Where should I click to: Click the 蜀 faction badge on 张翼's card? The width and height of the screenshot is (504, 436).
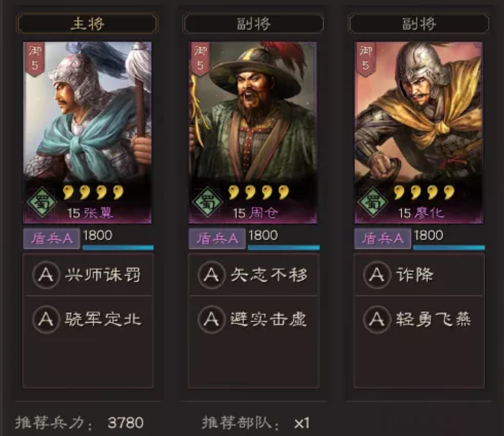(x=42, y=202)
